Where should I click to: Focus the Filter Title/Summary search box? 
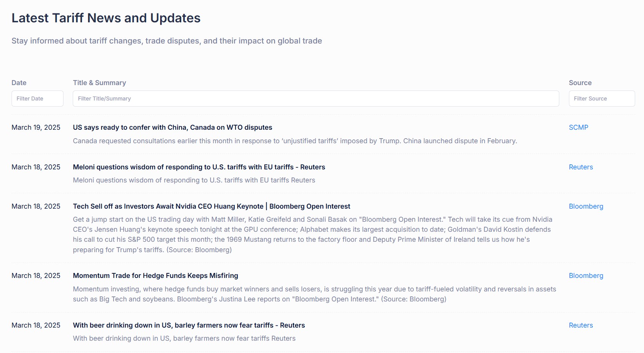[316, 99]
